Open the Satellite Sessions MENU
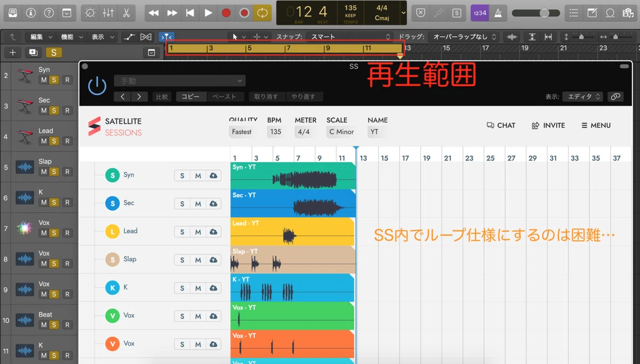 coord(596,125)
